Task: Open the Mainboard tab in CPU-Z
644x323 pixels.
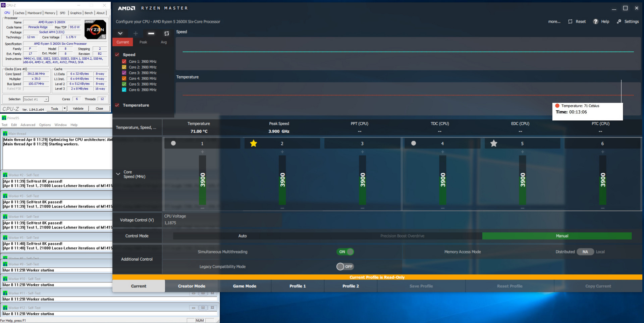Action: pyautogui.click(x=35, y=13)
